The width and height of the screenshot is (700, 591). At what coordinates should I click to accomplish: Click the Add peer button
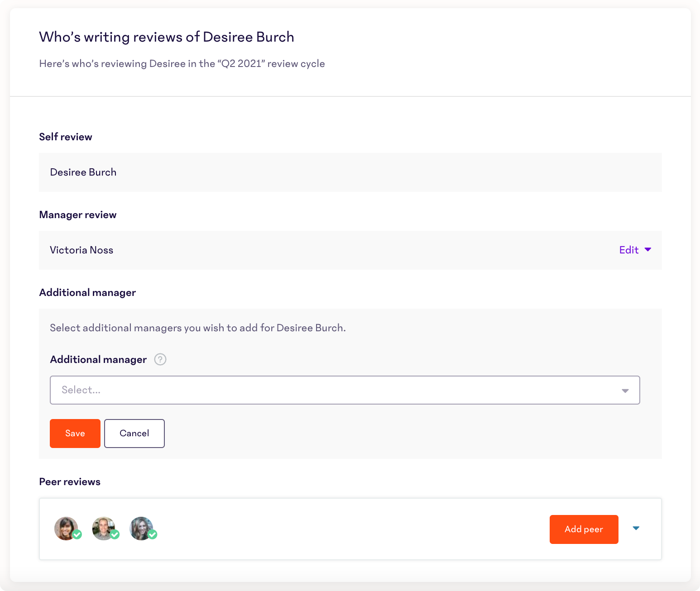click(x=584, y=529)
